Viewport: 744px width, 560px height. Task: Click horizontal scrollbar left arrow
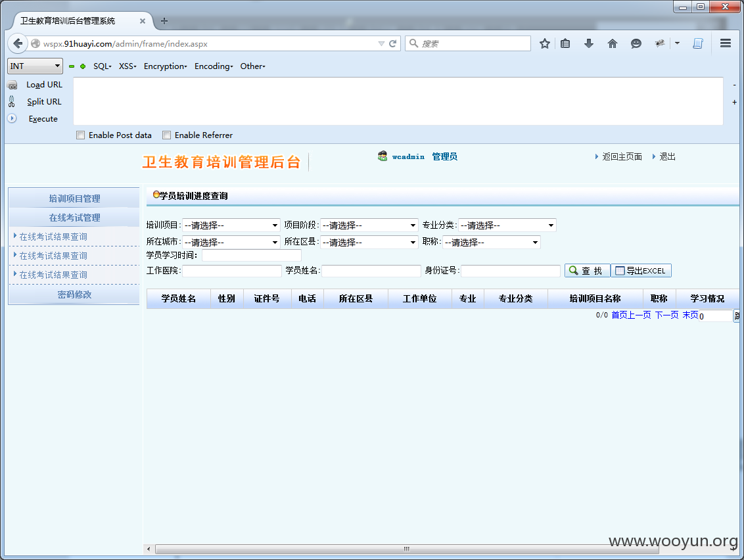click(x=149, y=549)
